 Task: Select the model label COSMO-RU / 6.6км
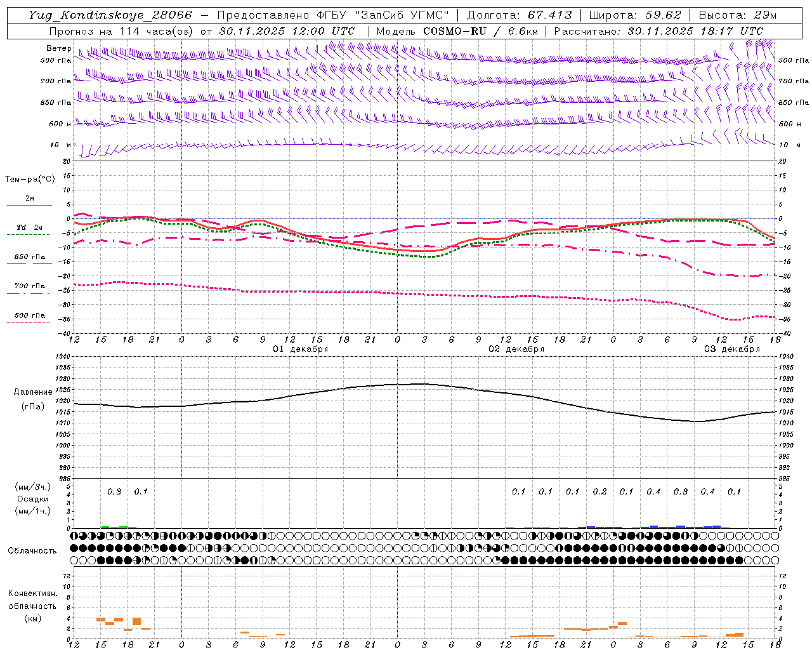click(x=481, y=31)
